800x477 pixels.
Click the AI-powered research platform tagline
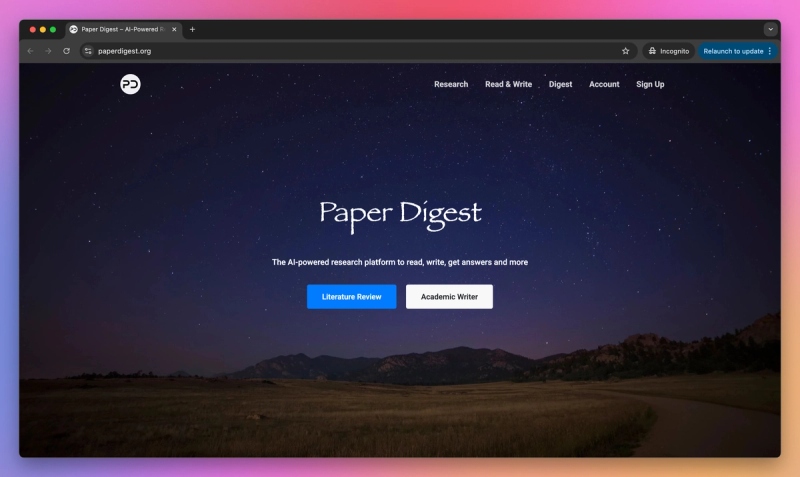coord(400,262)
